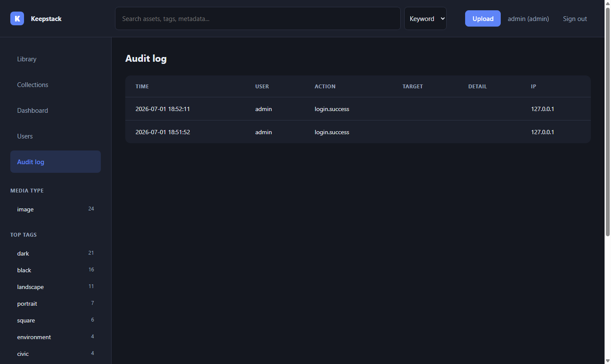Click the USER column header
611x364 pixels.
[x=262, y=87]
